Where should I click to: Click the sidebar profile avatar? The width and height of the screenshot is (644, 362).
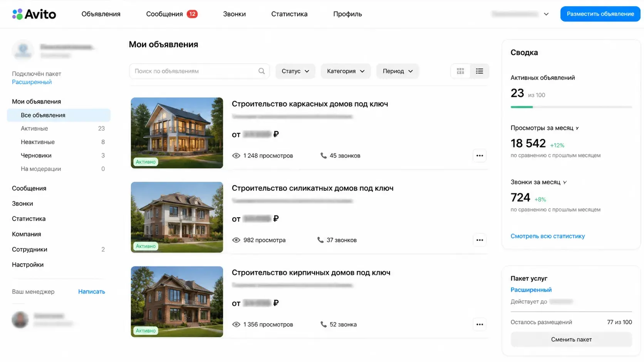pos(23,50)
